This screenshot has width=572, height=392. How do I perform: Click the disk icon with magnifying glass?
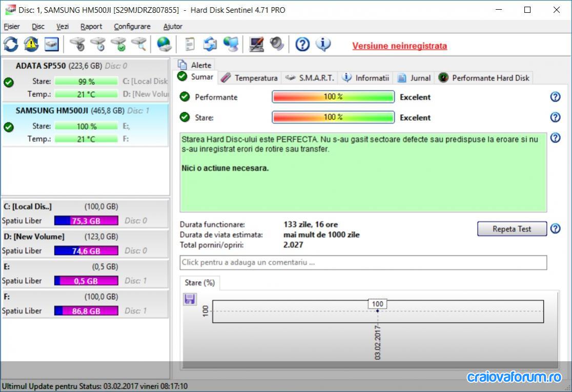[x=139, y=45]
